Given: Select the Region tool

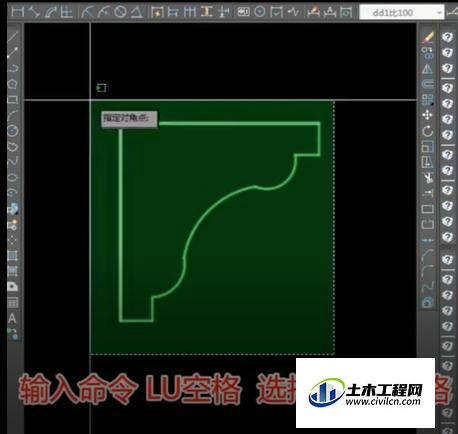Looking at the screenshot, I should tap(12, 287).
